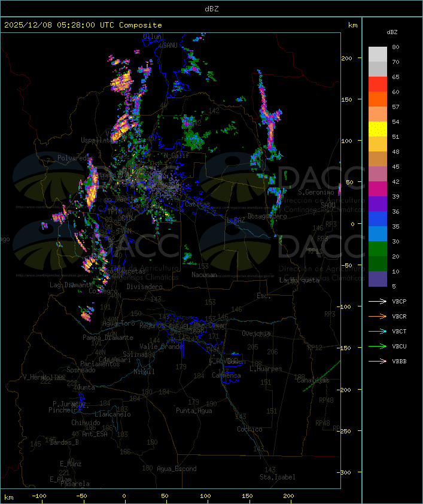Click the white VBCP arrow icon
Viewport: 423px width, 504px height.
click(378, 301)
